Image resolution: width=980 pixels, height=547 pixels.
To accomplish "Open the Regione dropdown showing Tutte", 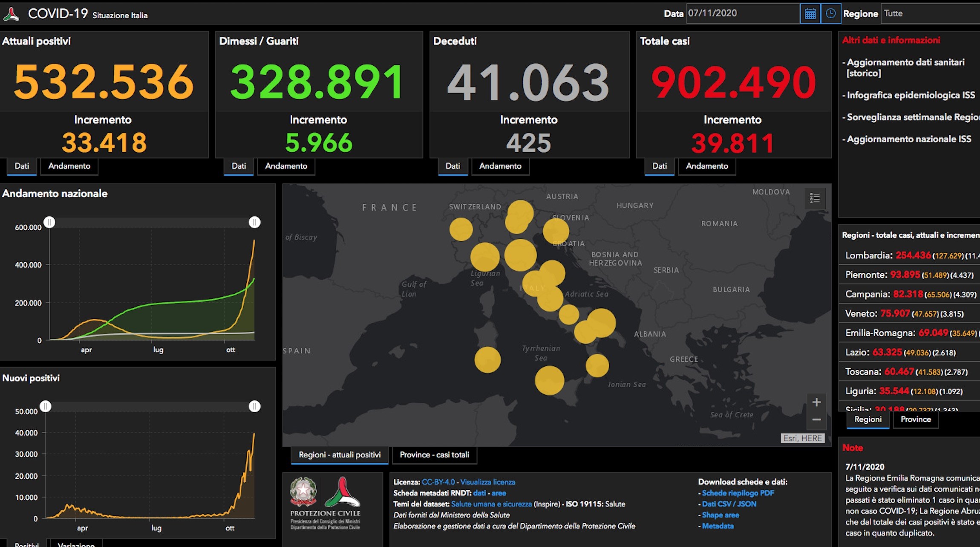I will pos(931,14).
